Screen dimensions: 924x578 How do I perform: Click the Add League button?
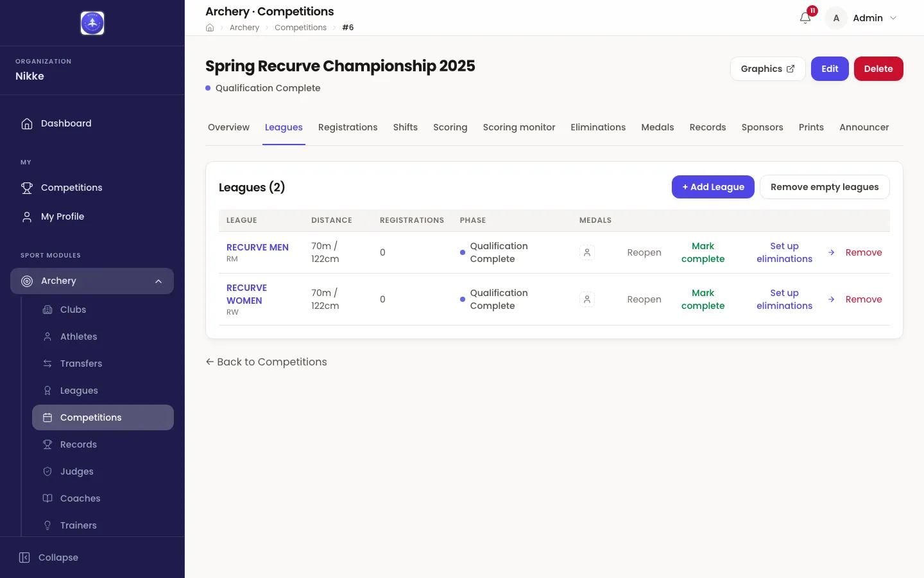pos(713,187)
